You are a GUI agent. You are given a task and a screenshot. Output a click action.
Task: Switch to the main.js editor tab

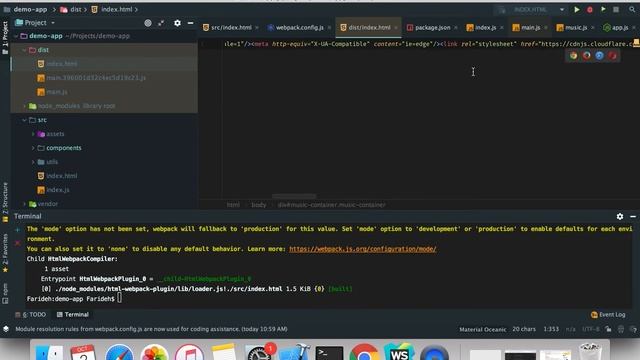tap(530, 27)
